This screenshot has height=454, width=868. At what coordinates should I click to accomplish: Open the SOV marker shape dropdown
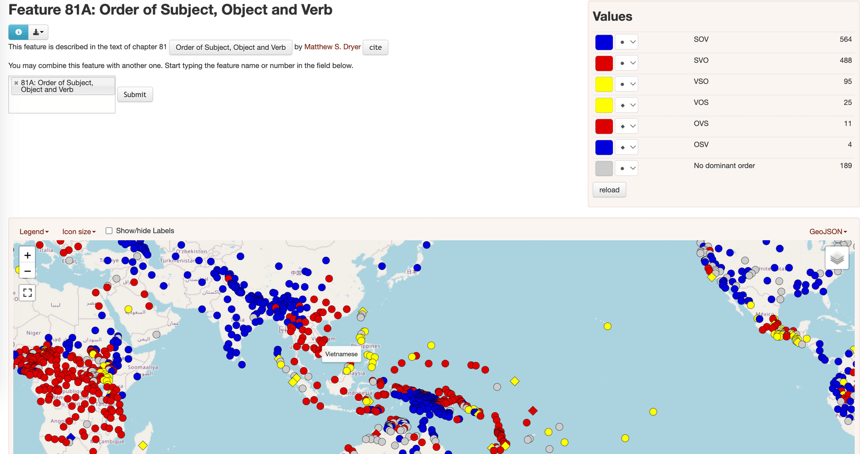coord(626,42)
